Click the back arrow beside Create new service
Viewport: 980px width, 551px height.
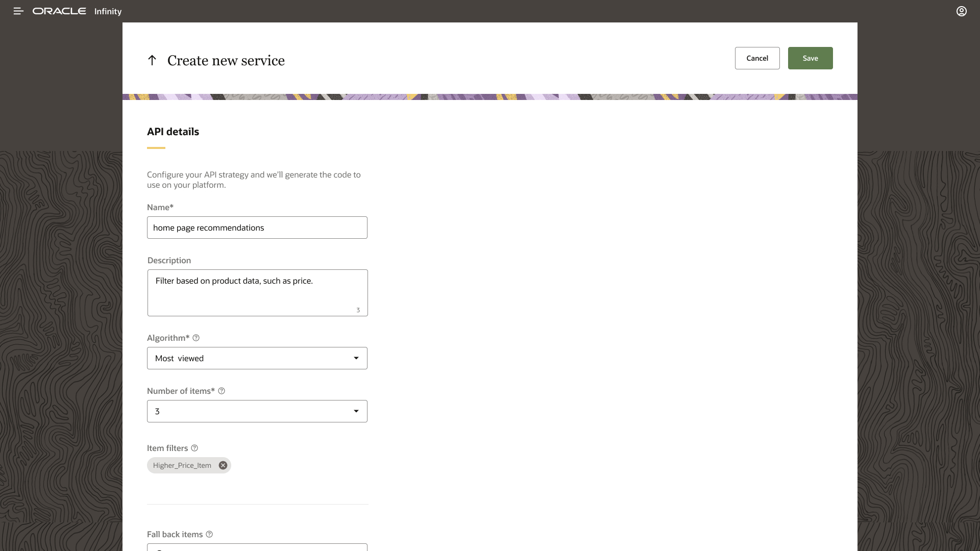tap(152, 60)
